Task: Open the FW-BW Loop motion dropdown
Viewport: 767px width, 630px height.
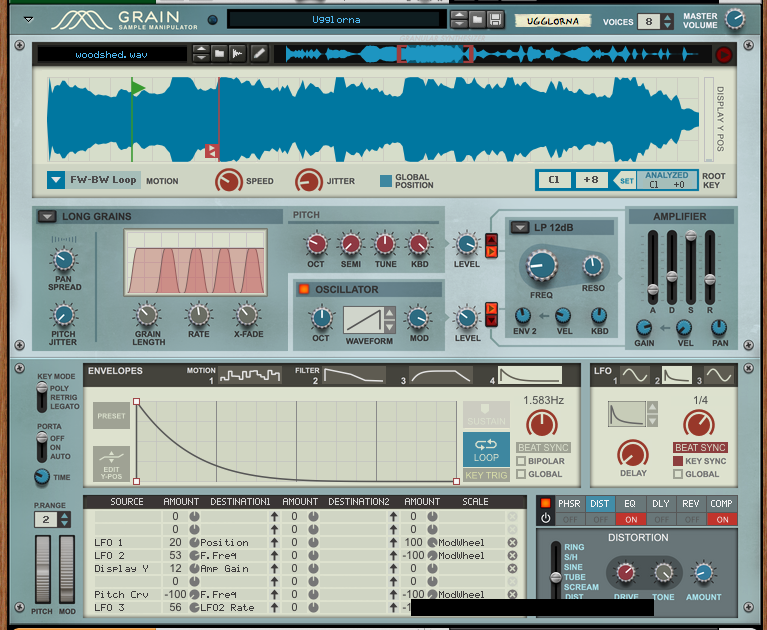Action: [55, 181]
